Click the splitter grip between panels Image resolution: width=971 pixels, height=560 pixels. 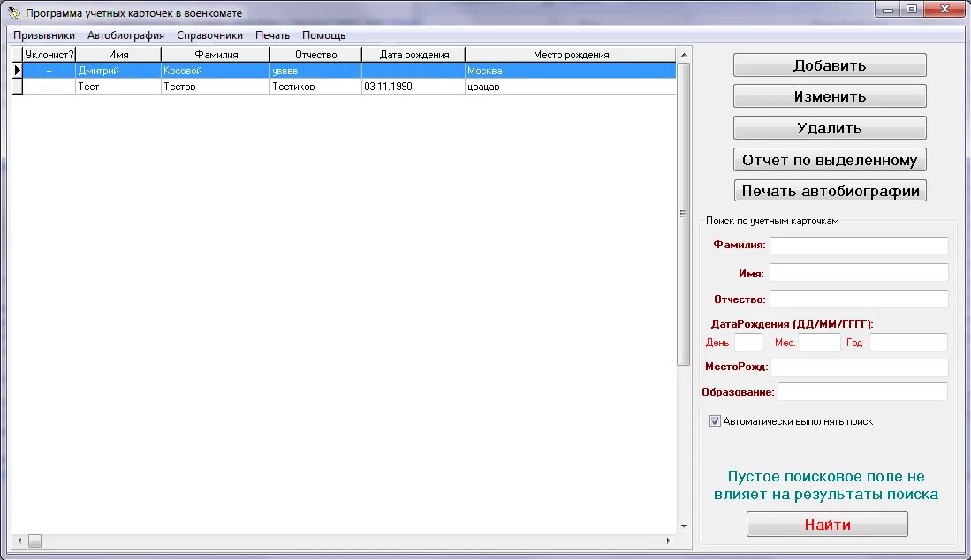click(684, 214)
